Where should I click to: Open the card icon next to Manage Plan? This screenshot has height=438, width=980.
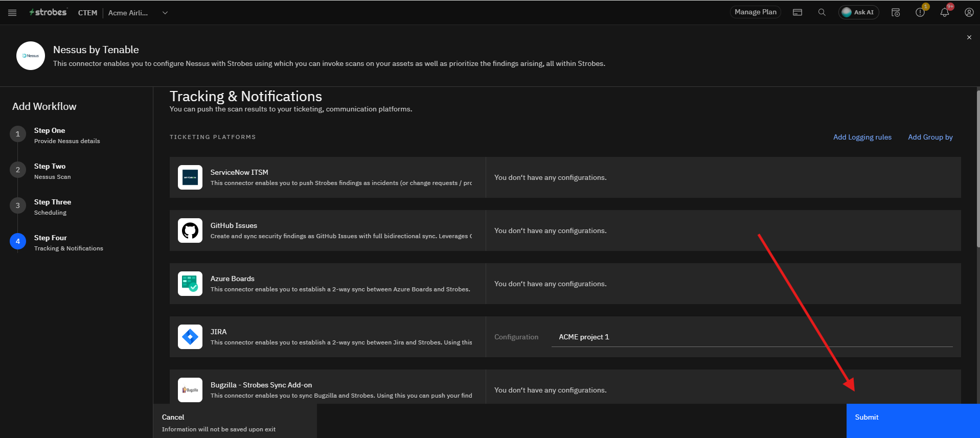(797, 12)
